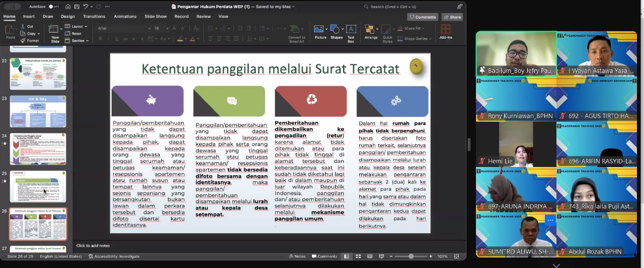Click the zoom slider in status bar
This screenshot has height=268, width=644.
point(411,256)
